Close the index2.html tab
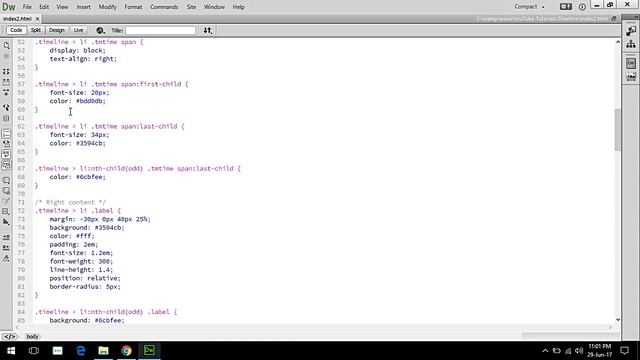 tap(38, 19)
